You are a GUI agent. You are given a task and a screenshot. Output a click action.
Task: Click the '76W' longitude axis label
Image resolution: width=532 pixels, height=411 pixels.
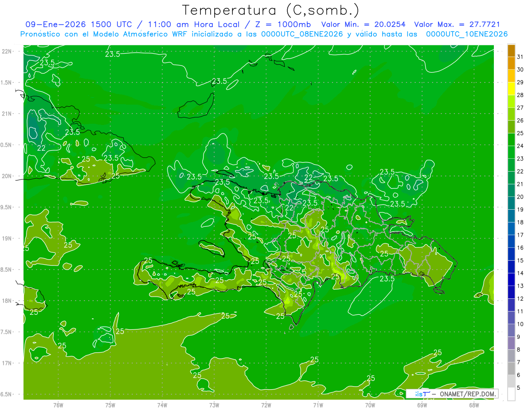[x=58, y=405]
